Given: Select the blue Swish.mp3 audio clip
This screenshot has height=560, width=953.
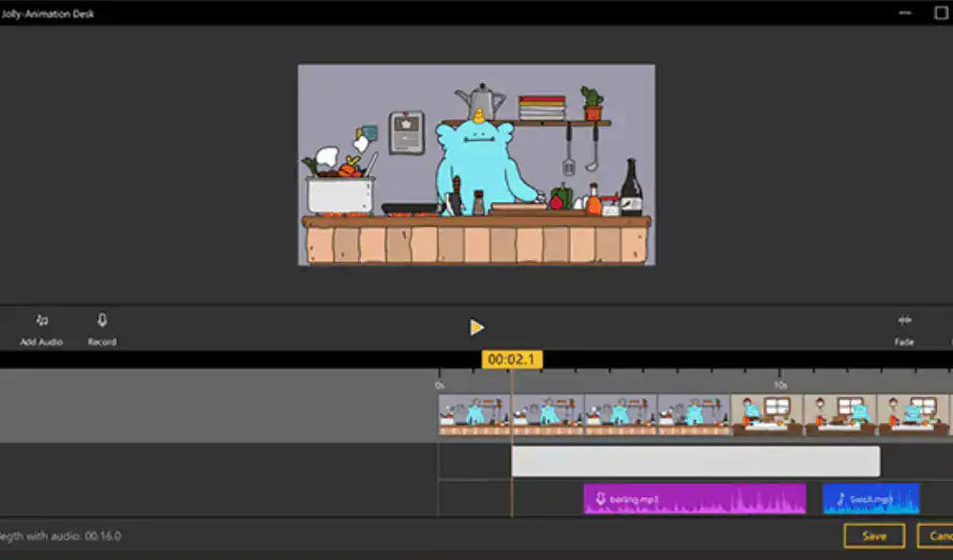Looking at the screenshot, I should point(870,498).
